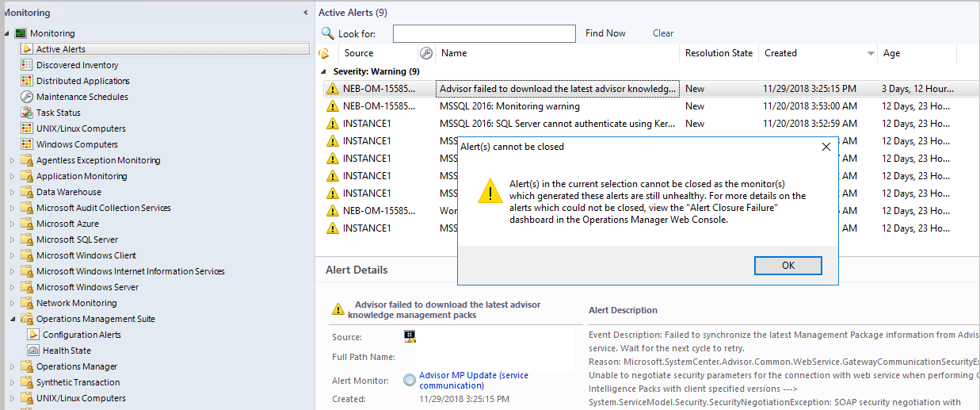980x410 pixels.
Task: Click the Windows Computers state view icon
Action: tap(27, 144)
